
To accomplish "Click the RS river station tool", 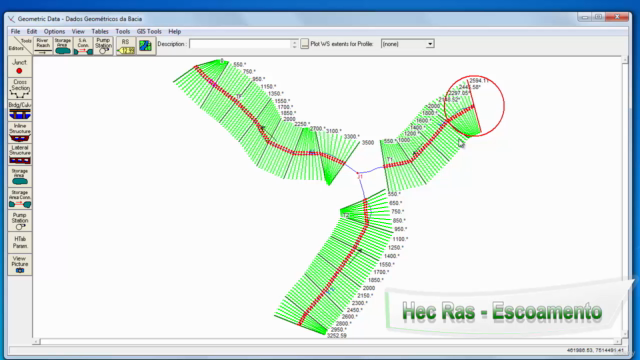I will click(x=125, y=46).
